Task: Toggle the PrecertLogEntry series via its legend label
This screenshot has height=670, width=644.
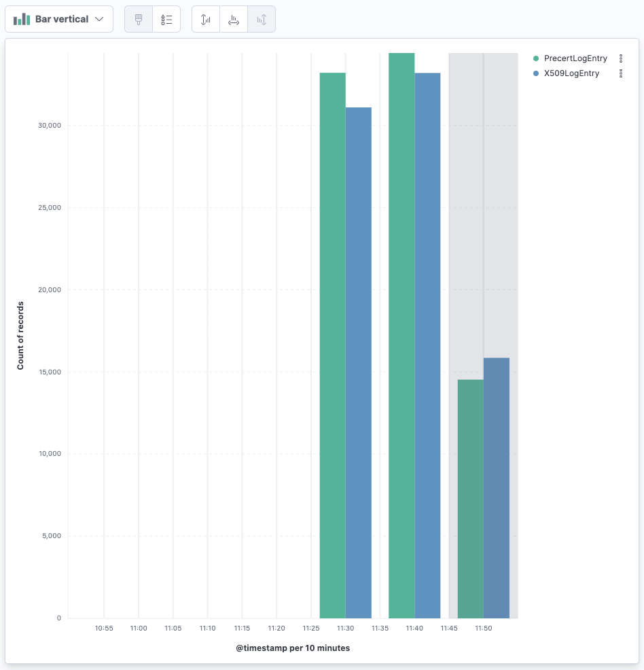Action: click(x=575, y=58)
